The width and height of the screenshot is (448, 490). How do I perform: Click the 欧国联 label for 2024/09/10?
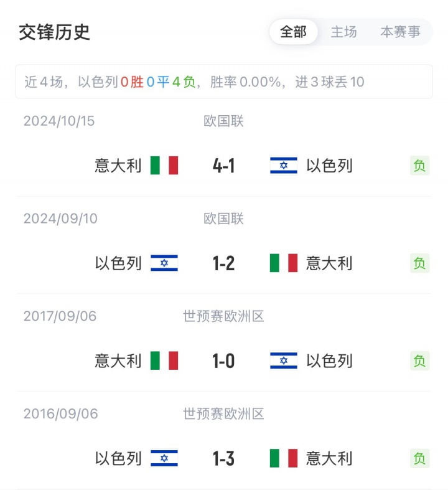(223, 219)
